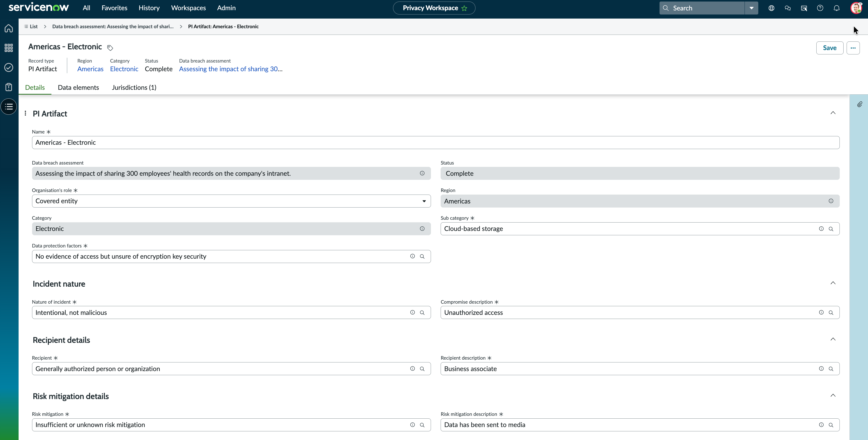Search lookup for Sub category field
Image resolution: width=868 pixels, height=440 pixels.
click(831, 229)
